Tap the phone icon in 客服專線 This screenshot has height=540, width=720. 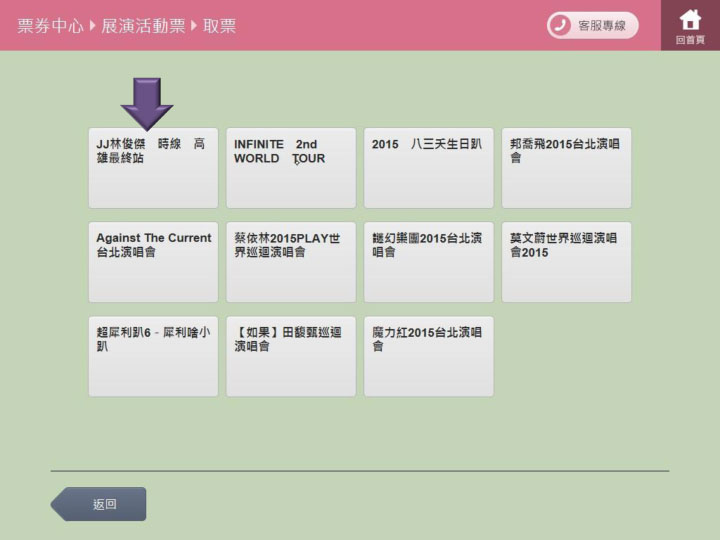(560, 25)
